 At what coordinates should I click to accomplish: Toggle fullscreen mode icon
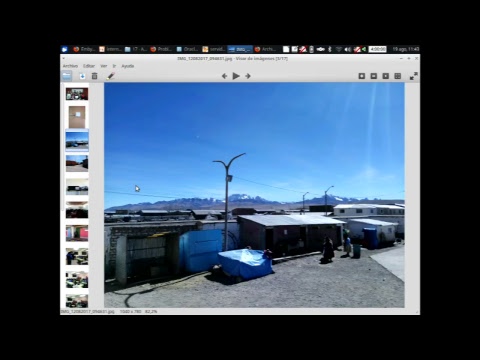coord(414,76)
